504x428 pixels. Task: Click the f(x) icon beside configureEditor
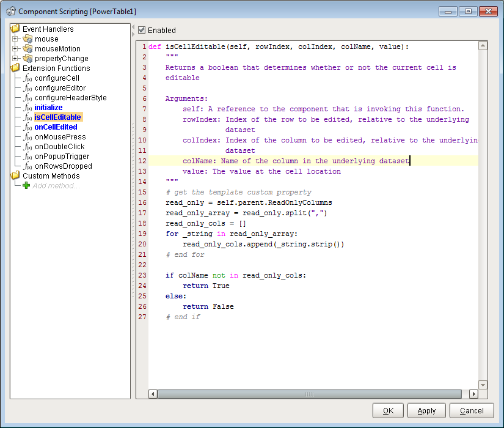[27, 88]
